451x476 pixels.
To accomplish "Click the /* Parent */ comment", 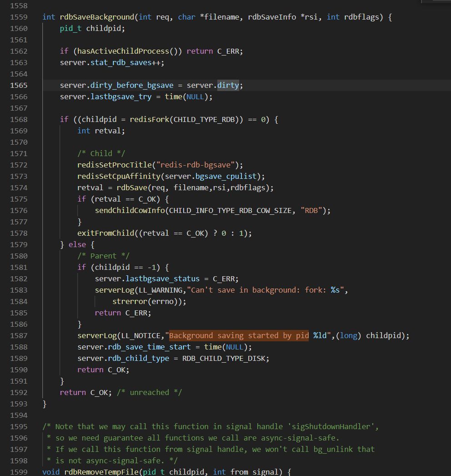I will click(103, 256).
